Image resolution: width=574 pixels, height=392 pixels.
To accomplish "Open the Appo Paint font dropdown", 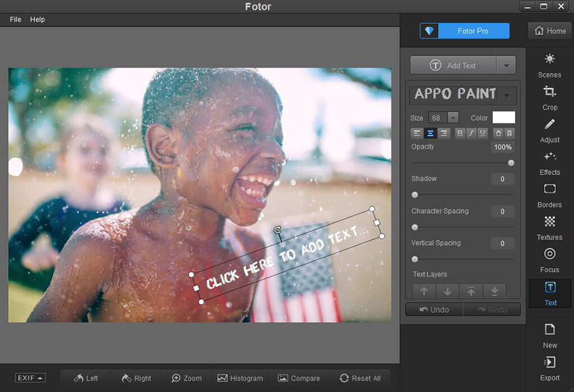I will pos(508,95).
